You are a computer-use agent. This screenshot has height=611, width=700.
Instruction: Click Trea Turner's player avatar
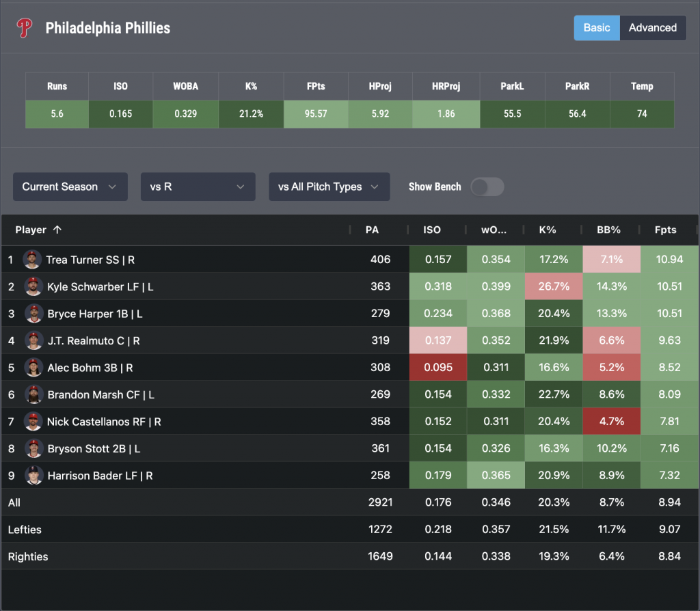click(32, 260)
